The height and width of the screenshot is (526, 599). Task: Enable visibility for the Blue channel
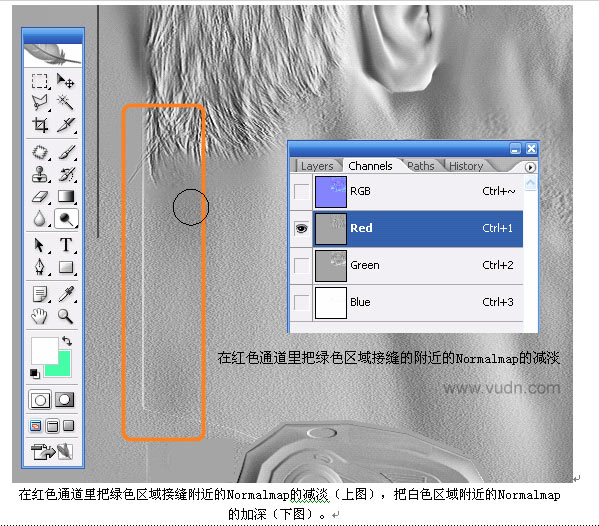pyautogui.click(x=301, y=302)
